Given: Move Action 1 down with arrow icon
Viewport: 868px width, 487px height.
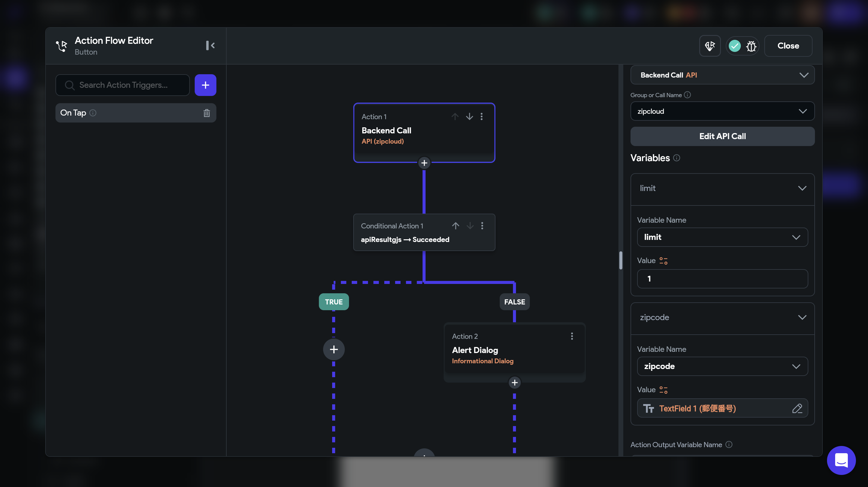Looking at the screenshot, I should click(469, 116).
